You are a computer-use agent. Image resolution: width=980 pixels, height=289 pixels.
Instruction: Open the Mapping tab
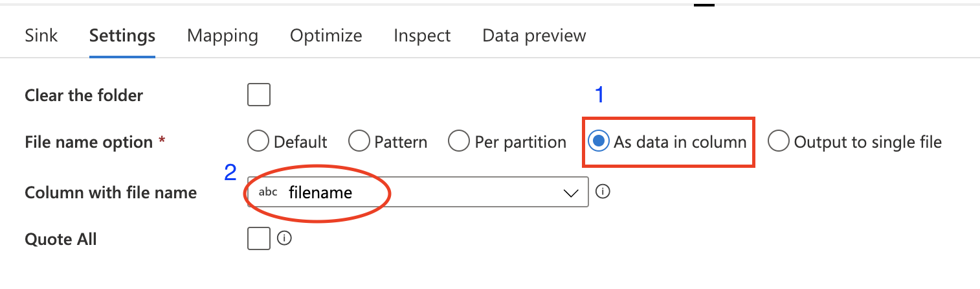pyautogui.click(x=223, y=35)
